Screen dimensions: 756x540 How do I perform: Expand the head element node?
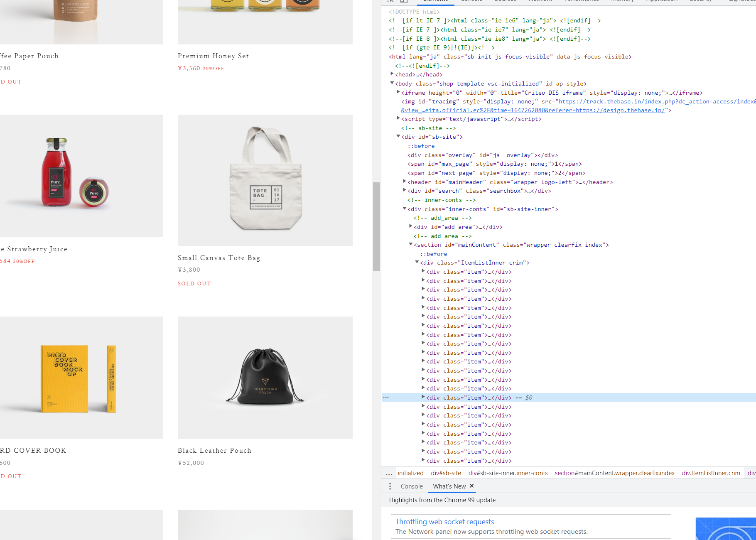click(392, 74)
